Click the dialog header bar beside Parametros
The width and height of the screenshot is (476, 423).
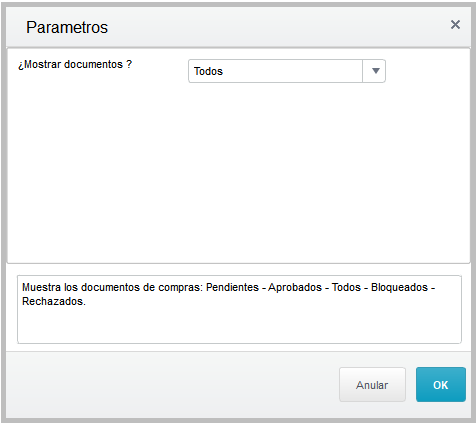pos(277,27)
